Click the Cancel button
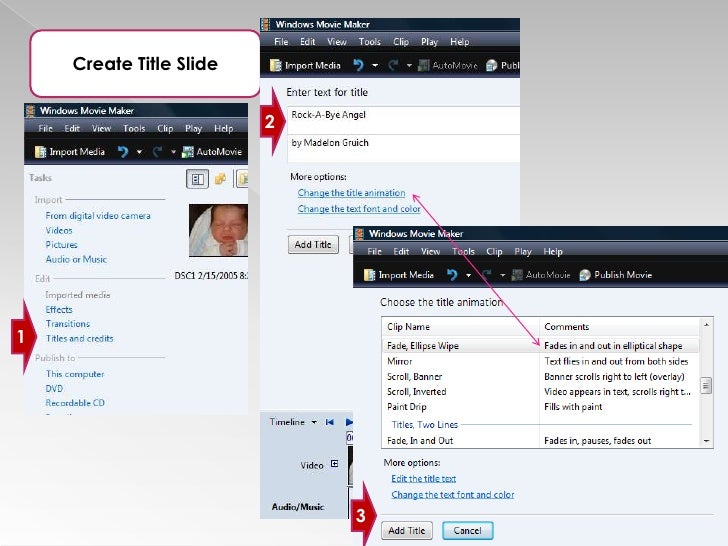This screenshot has height=546, width=728. coord(468,531)
